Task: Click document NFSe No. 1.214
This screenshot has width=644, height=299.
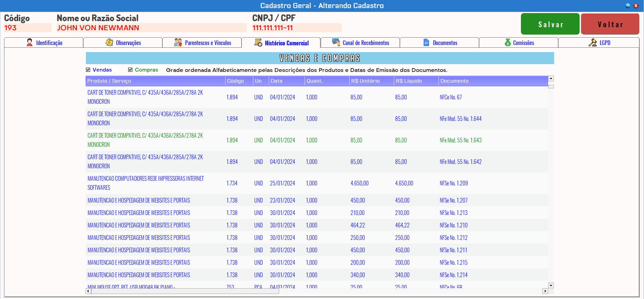Action: 453,275
